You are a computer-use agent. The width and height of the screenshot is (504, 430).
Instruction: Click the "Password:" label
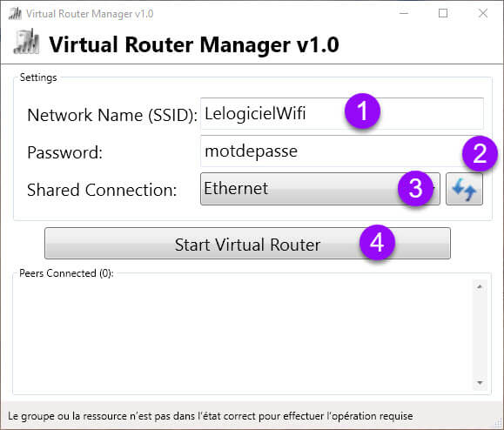tap(65, 152)
